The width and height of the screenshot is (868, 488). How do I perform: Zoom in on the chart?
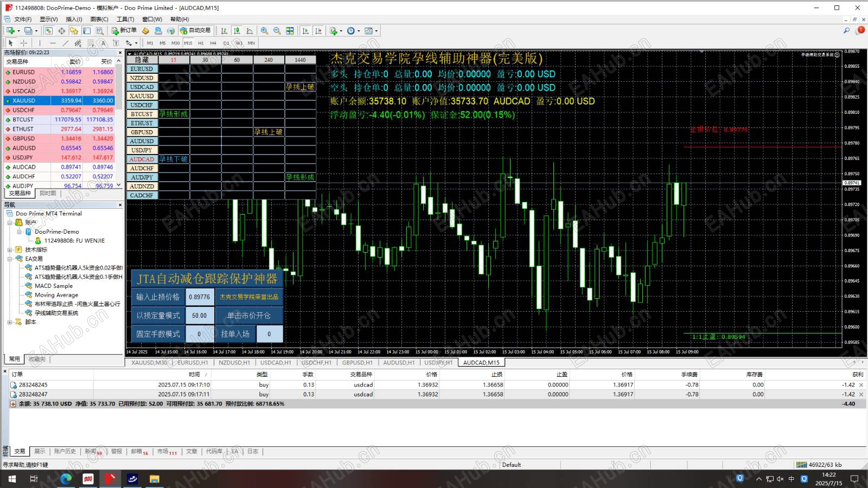coord(264,31)
